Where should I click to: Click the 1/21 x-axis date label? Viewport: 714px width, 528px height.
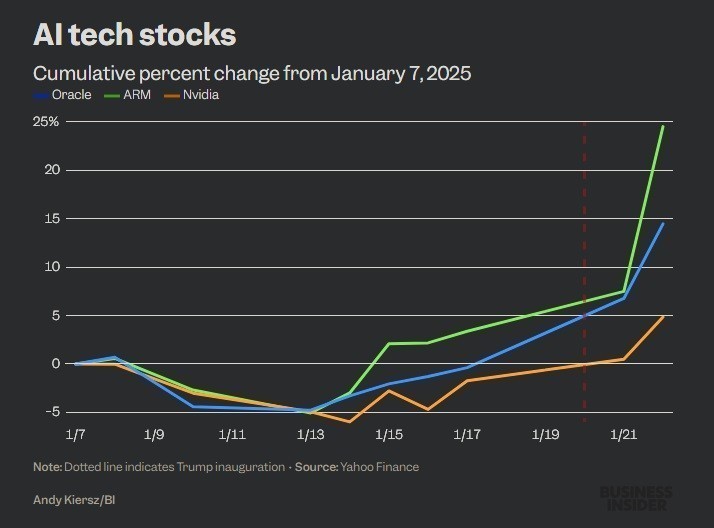tap(623, 435)
